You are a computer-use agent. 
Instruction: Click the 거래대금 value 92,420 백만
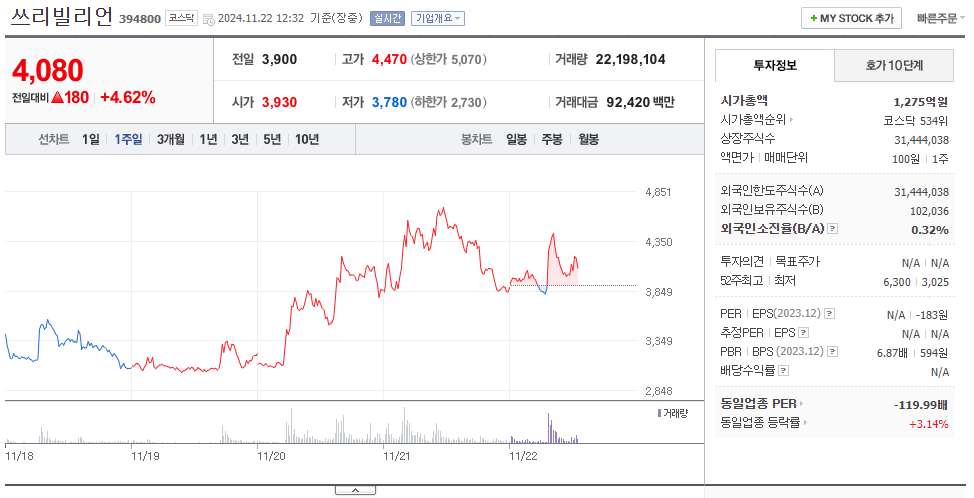tap(640, 102)
